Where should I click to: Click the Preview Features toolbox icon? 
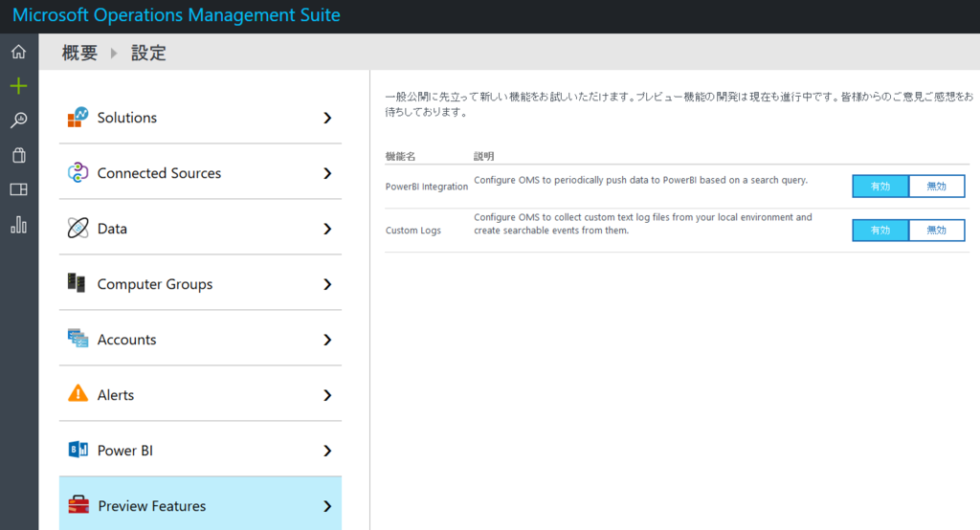pos(78,505)
